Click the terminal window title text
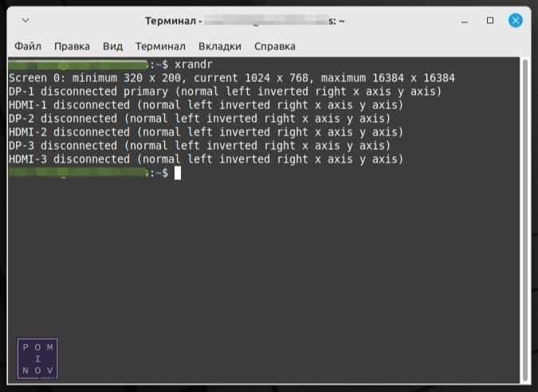This screenshot has width=538, height=392. tap(245, 21)
